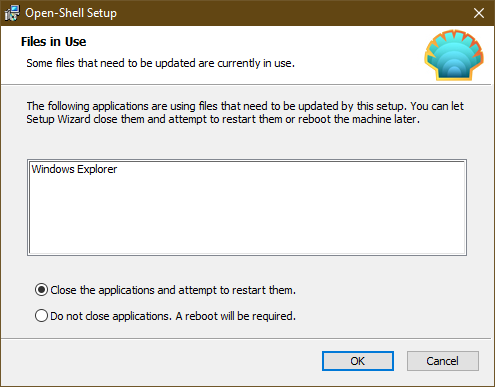Click the 'Some files that need to be updated' subtitle
The image size is (495, 387).
coord(161,63)
